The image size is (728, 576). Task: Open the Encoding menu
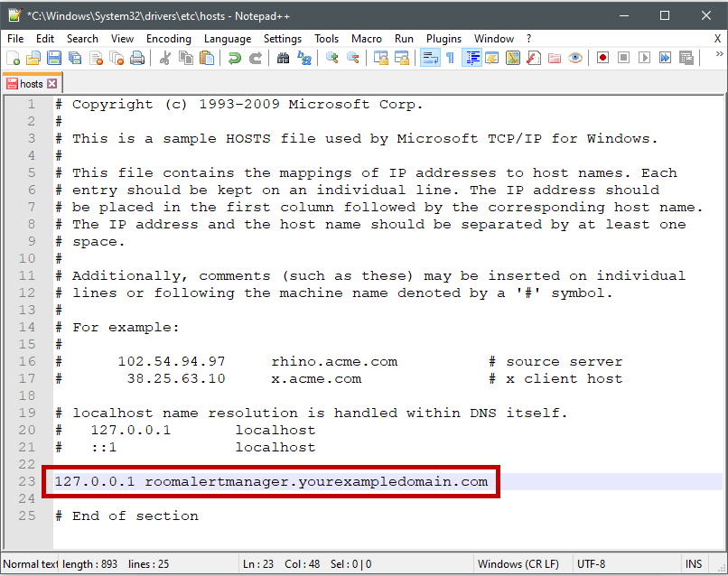tap(169, 39)
